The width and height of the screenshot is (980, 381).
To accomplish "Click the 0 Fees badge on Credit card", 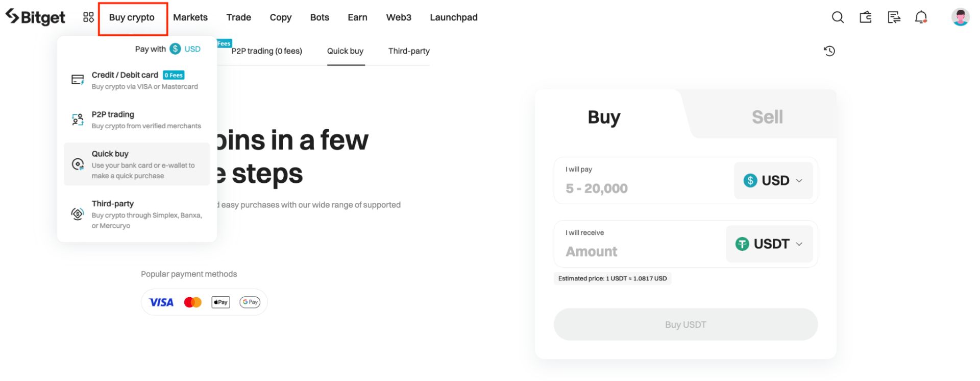I will click(174, 75).
